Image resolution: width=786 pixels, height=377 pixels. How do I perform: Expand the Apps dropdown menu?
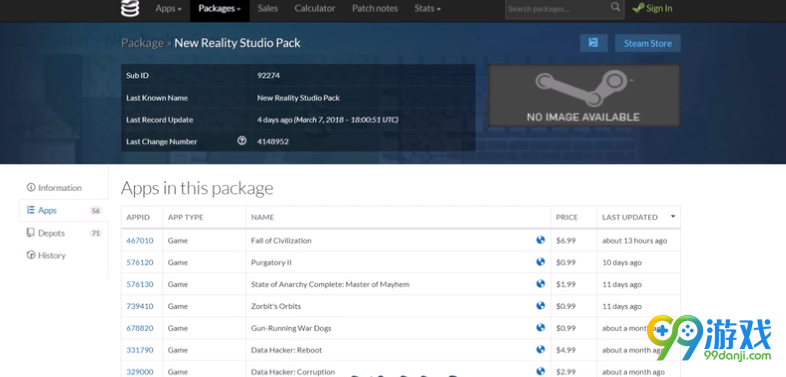pos(168,9)
